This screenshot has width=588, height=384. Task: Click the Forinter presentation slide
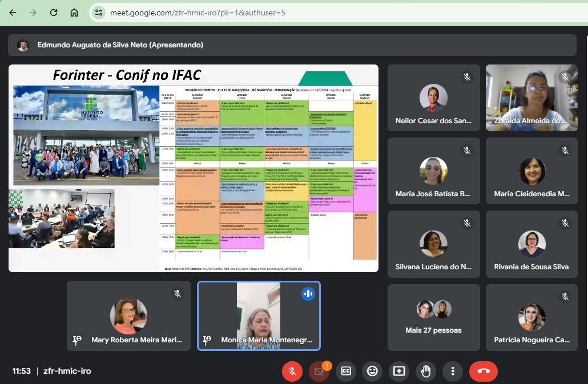[193, 168]
